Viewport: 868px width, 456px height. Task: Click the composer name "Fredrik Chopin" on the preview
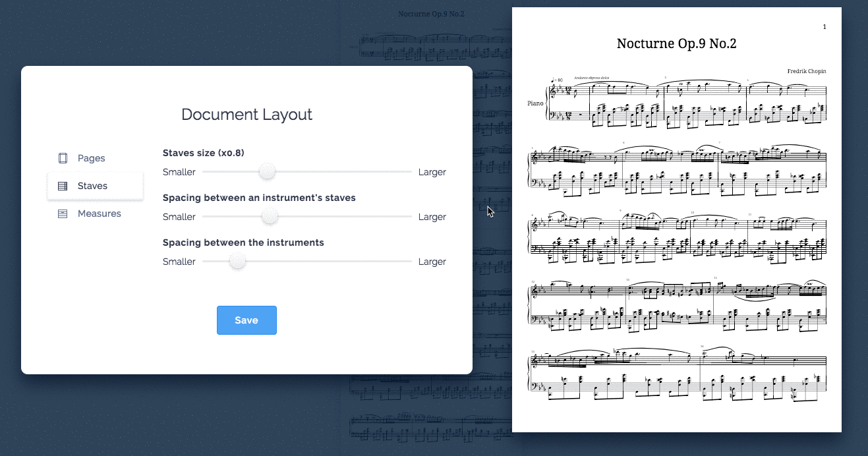click(807, 71)
